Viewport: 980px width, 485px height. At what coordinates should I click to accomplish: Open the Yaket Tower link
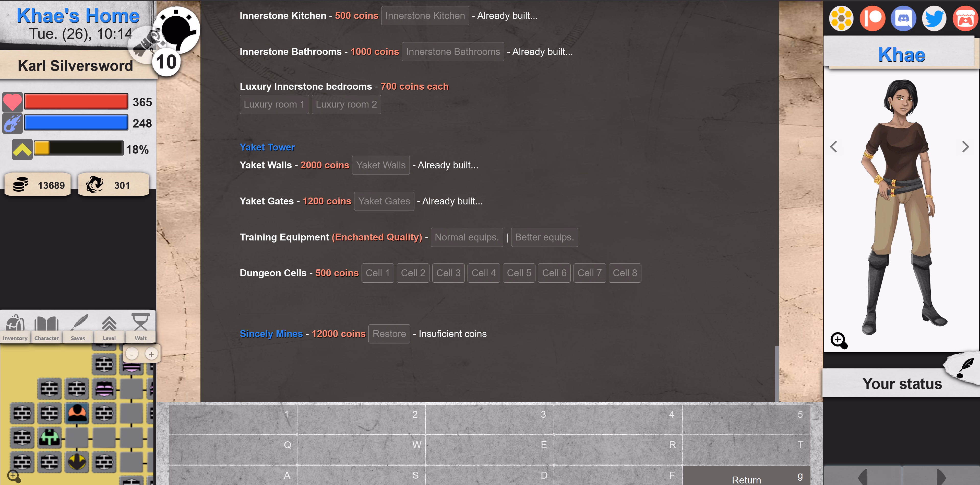(x=267, y=147)
